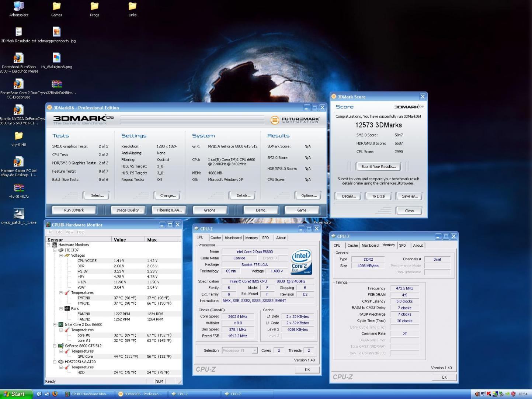The height and width of the screenshot is (399, 532).
Task: Click OK in left CPU-Z window
Action: 307,369
